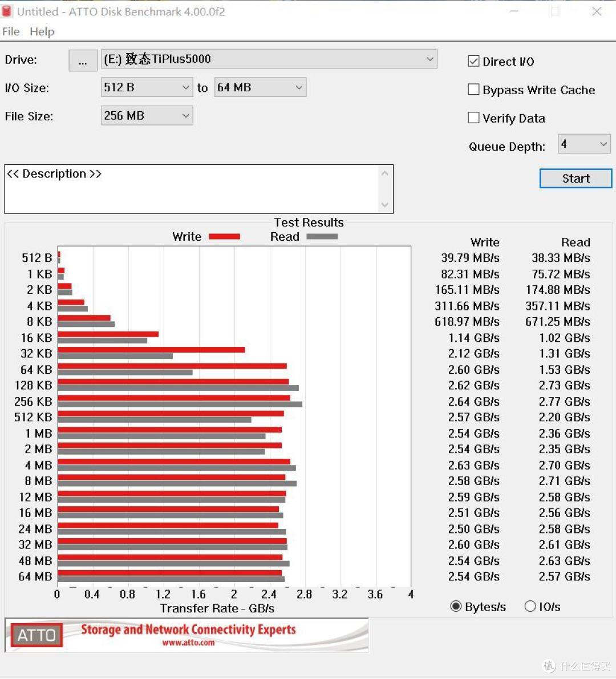Click the write value 311.66 MB/s
616x679 pixels.
pos(467,306)
